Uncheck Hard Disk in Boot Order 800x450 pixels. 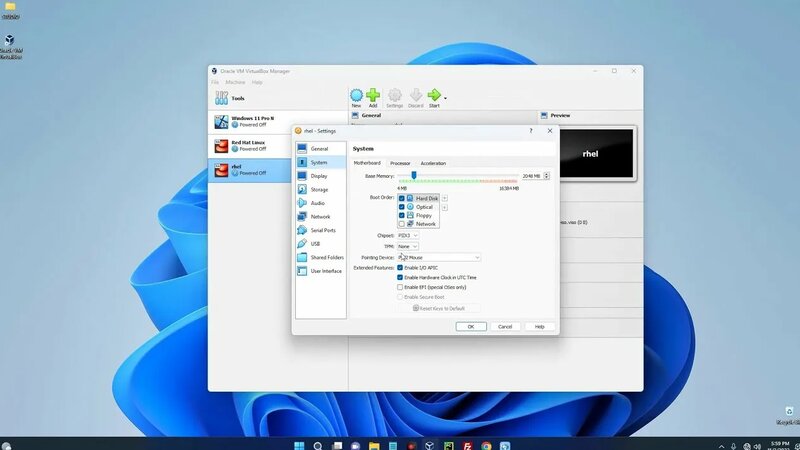402,198
